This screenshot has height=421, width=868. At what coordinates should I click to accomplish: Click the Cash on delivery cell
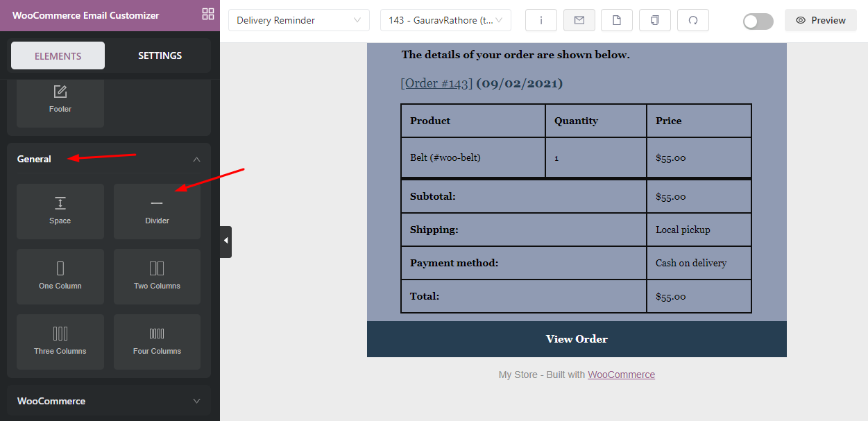(x=699, y=263)
